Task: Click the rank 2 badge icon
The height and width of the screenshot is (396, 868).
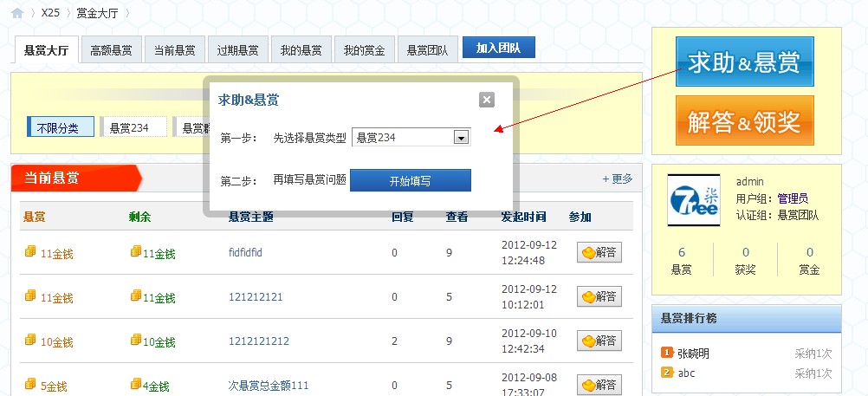Action: pos(667,373)
